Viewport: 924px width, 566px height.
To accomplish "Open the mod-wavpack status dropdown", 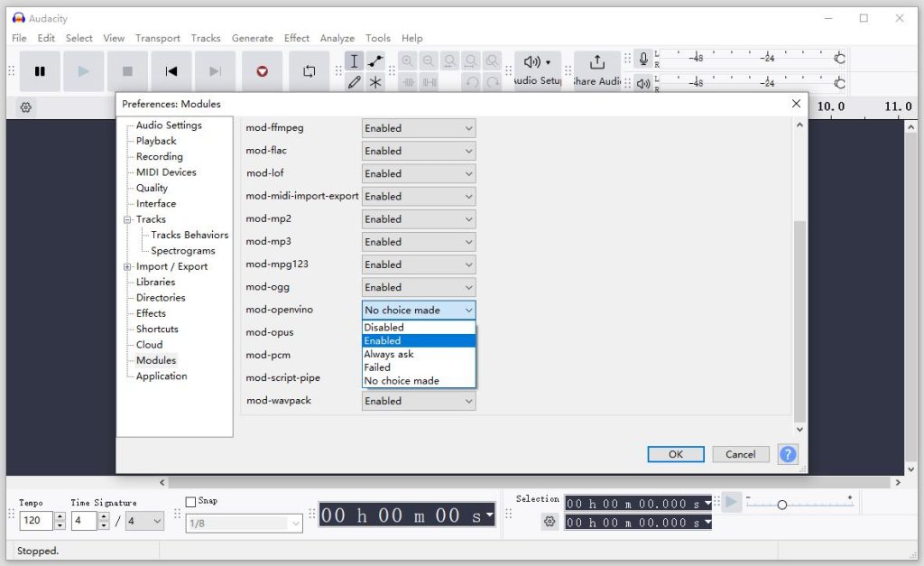I will 419,401.
